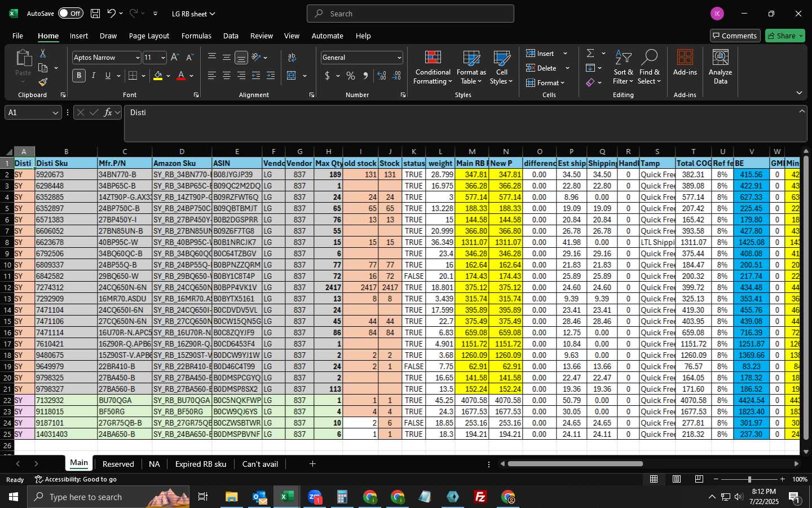Open File Explorer from the taskbar
The height and width of the screenshot is (508, 812).
pyautogui.click(x=232, y=497)
